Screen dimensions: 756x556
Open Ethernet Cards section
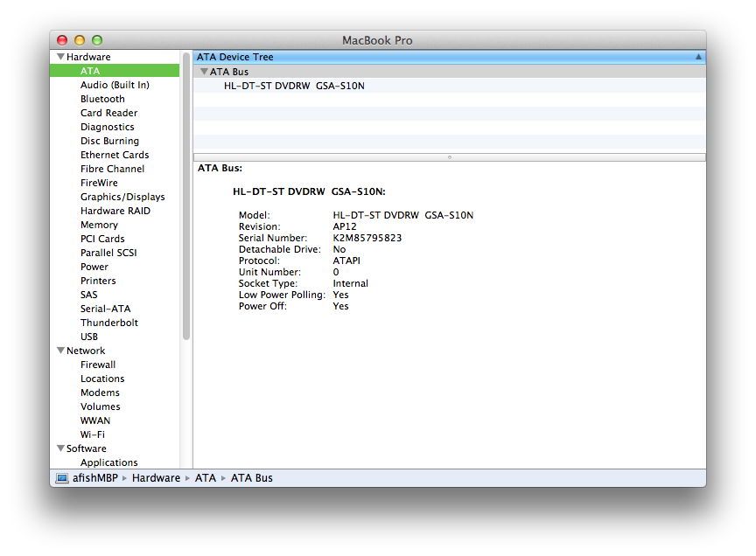pos(115,155)
